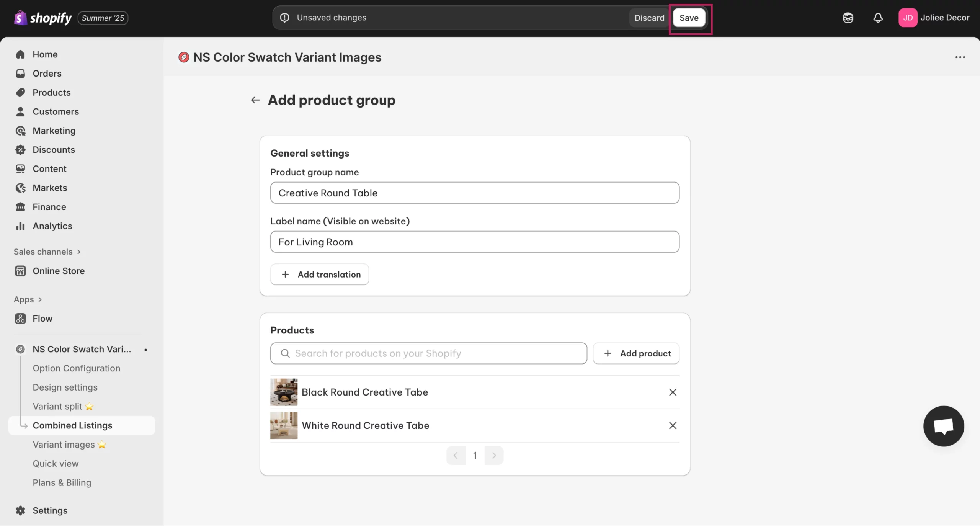The width and height of the screenshot is (980, 528).
Task: Click the page number 1
Action: [475, 456]
